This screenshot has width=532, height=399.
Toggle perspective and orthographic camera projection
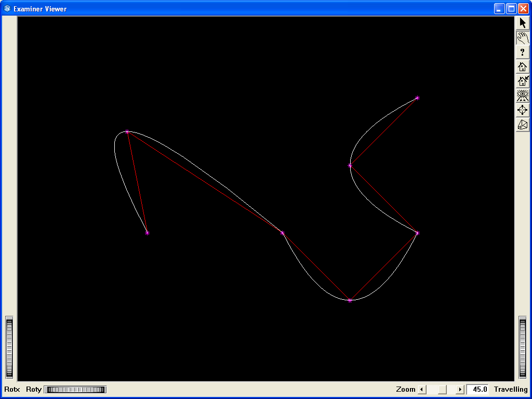tap(522, 125)
